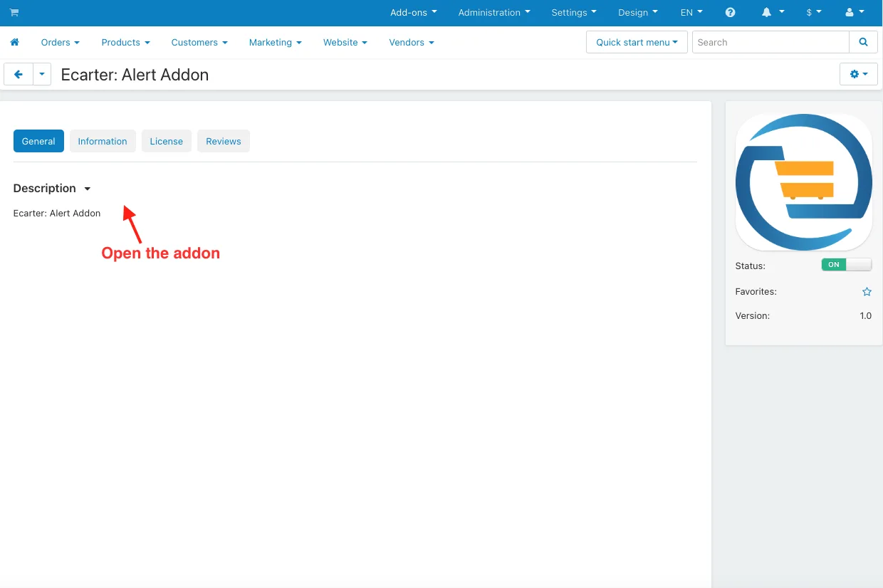This screenshot has width=883, height=588.
Task: Switch to the Reviews tab
Action: pos(224,141)
